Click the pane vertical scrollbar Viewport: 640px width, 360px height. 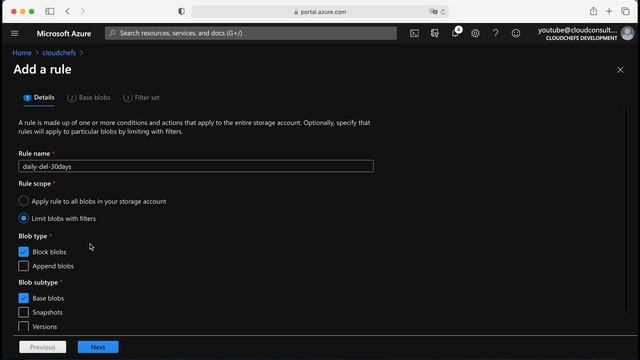point(626,210)
